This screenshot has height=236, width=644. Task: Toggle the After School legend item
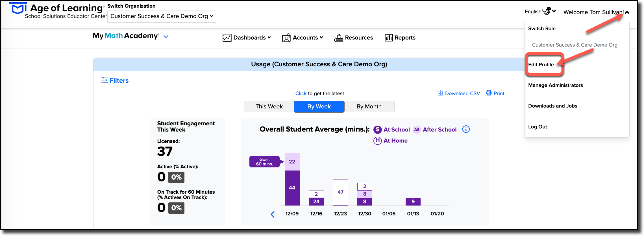[x=435, y=130]
